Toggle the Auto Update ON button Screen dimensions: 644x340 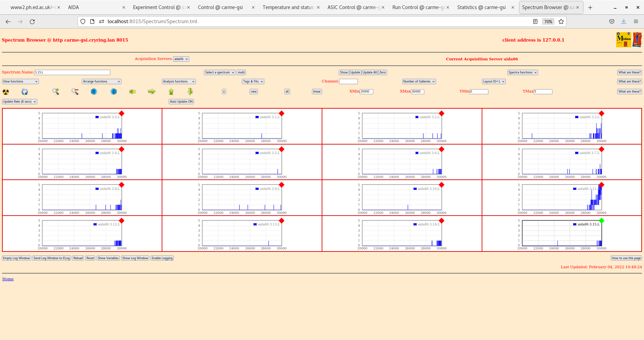tap(181, 101)
